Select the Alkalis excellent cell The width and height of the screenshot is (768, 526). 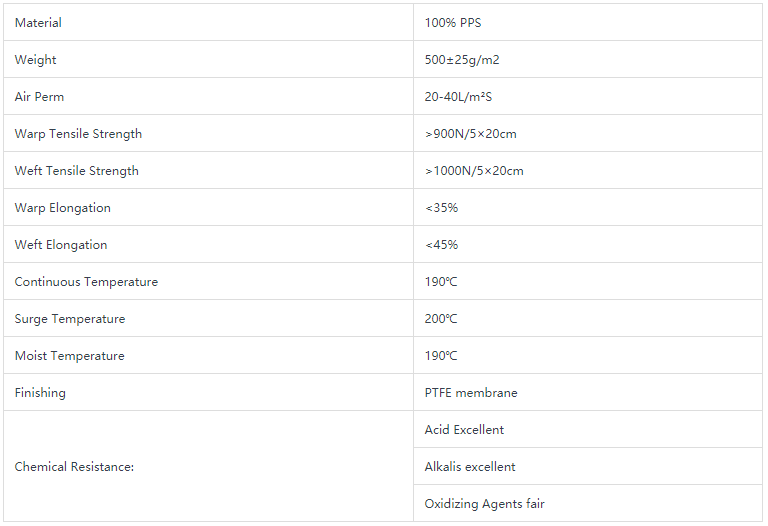[x=588, y=467]
